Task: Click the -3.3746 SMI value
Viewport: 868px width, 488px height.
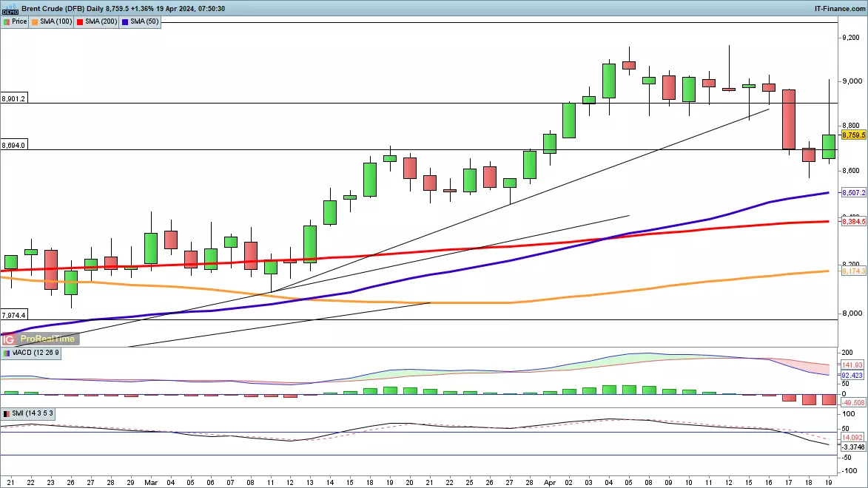Action: [853, 447]
